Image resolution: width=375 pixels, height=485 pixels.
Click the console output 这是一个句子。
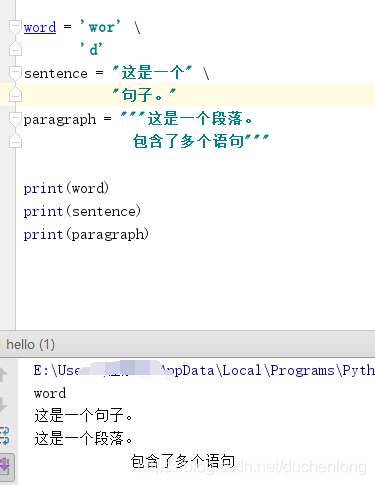pyautogui.click(x=83, y=415)
